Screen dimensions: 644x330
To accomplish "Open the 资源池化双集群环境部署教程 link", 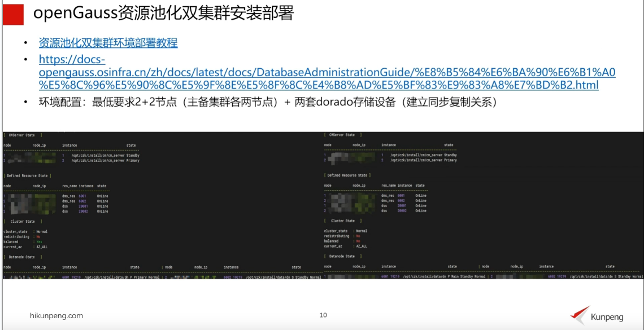I will 108,43.
